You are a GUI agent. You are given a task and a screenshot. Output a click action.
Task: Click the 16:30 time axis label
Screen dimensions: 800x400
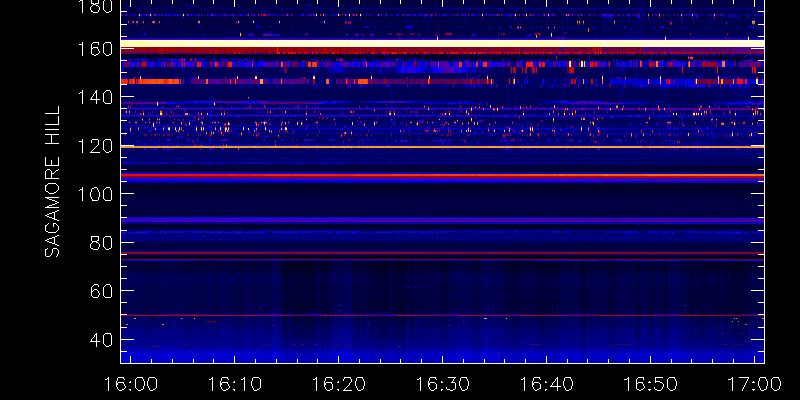coord(442,384)
